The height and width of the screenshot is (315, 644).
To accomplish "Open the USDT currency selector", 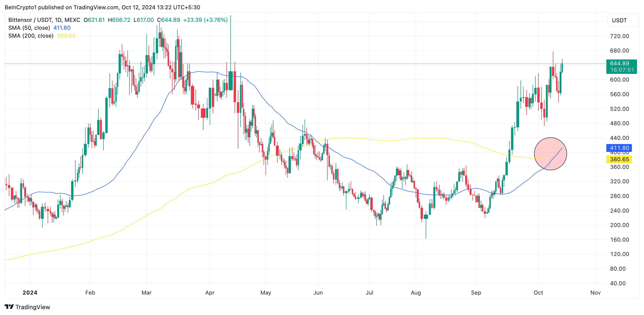I will [622, 20].
